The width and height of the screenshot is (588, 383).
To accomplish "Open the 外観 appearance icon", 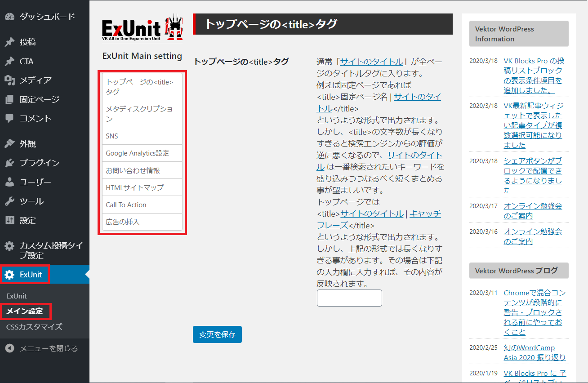I will coord(10,143).
